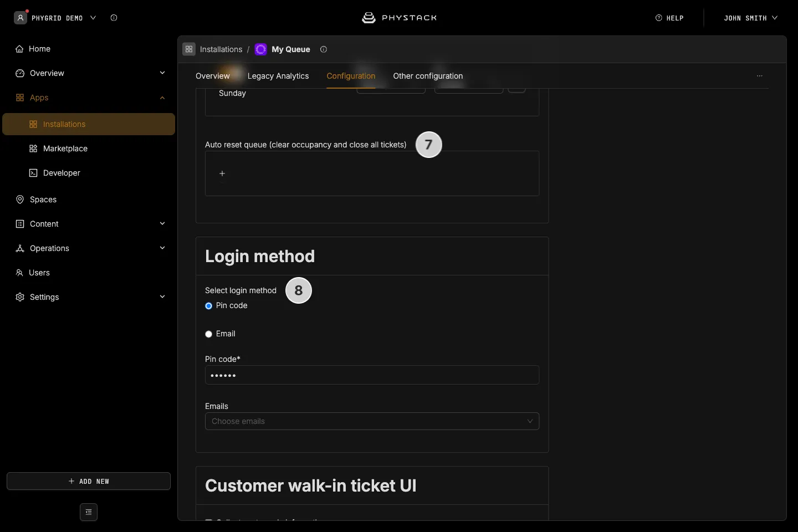Image resolution: width=798 pixels, height=532 pixels.
Task: Click the Phystack logo in header
Action: point(399,18)
